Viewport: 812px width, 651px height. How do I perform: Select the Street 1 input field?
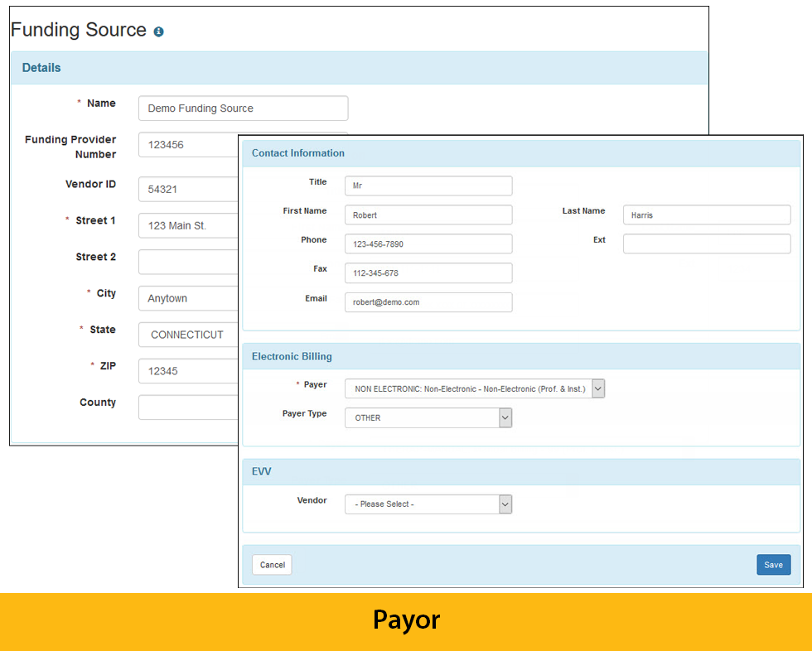pos(188,225)
